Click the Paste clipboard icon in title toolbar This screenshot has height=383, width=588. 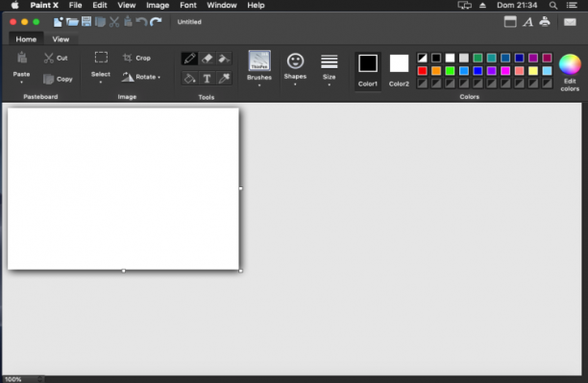[x=128, y=22]
